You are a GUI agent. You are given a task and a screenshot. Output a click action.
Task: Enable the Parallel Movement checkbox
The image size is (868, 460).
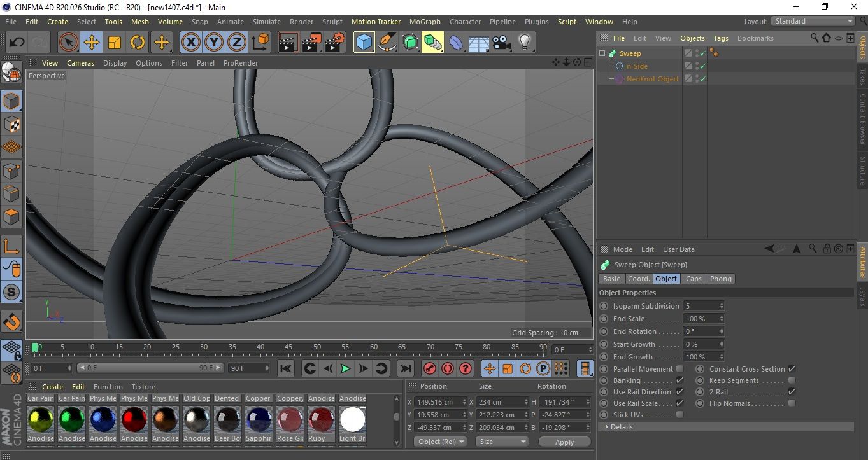(x=679, y=369)
